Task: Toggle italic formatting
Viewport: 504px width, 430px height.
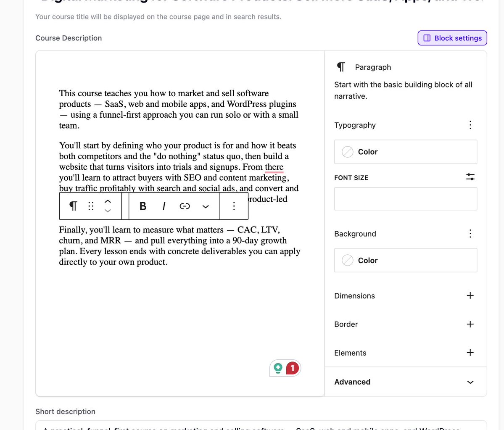Action: 164,206
